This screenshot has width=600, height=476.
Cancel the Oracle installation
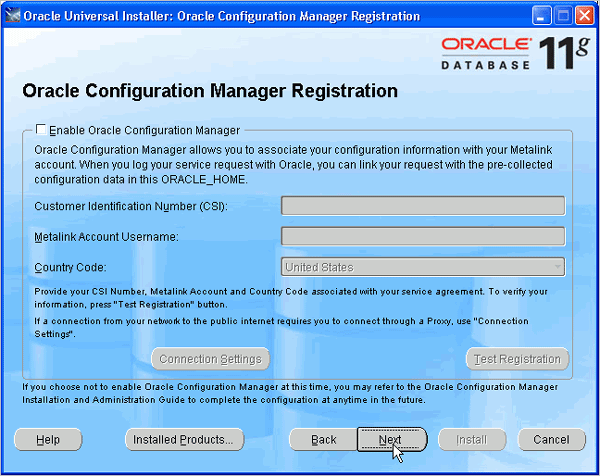point(551,440)
